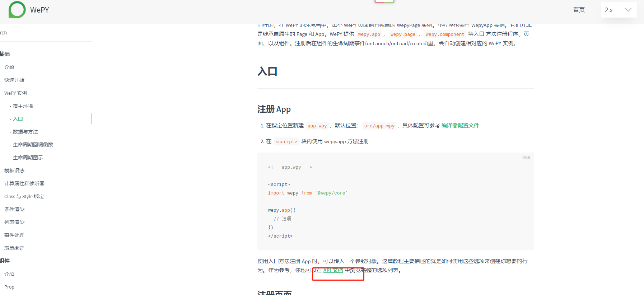Image resolution: width=644 pixels, height=295 pixels.
Task: Open the 计算属性和侦听器 page
Action: click(x=24, y=183)
